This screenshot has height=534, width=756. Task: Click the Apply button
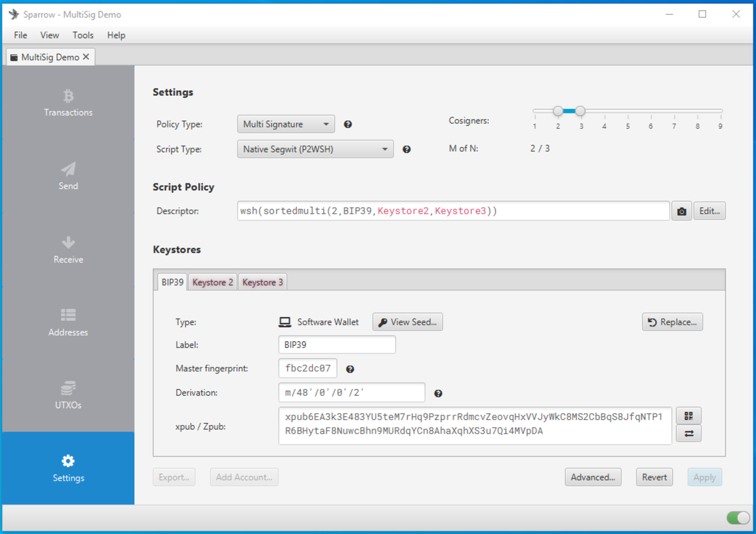[704, 477]
